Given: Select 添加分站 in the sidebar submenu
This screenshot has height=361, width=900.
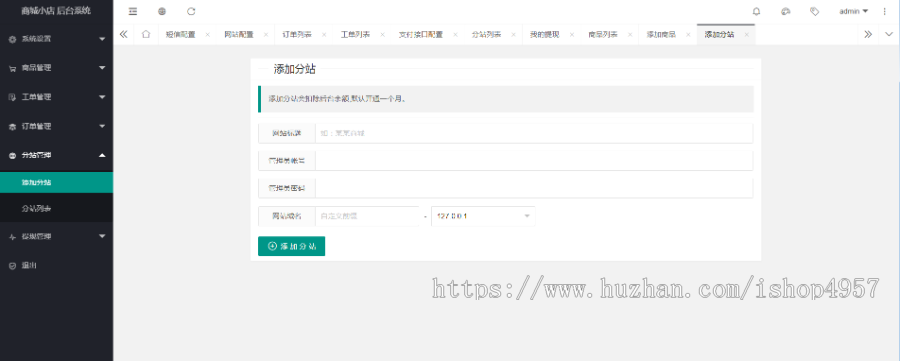Looking at the screenshot, I should 56,183.
